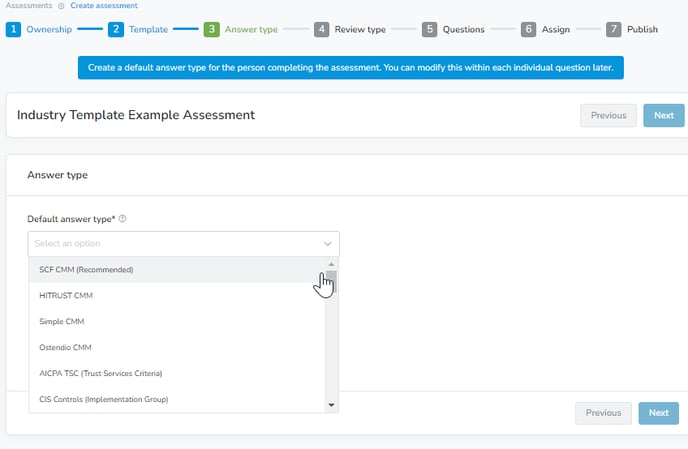Click the step 7 Publish badge
Viewport: 688px width, 449px height.
point(614,29)
